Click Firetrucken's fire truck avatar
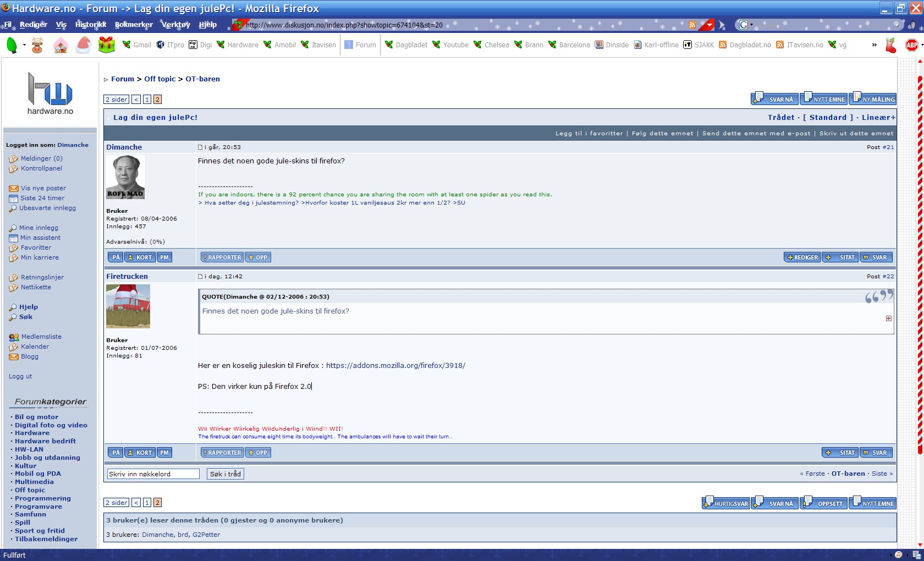 [128, 306]
